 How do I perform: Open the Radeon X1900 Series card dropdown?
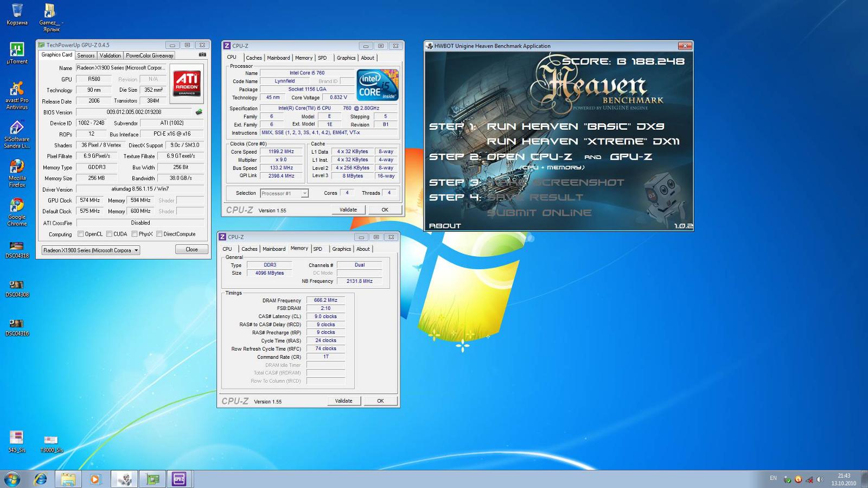click(x=91, y=250)
